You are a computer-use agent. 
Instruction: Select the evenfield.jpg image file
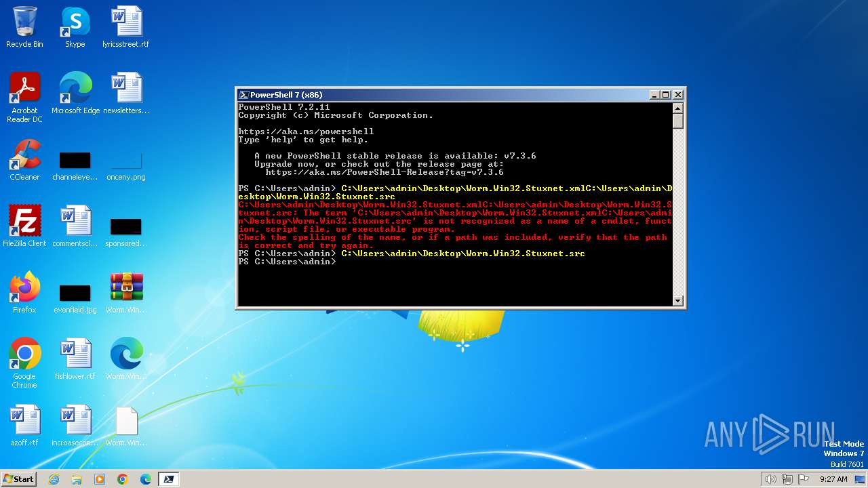[75, 298]
